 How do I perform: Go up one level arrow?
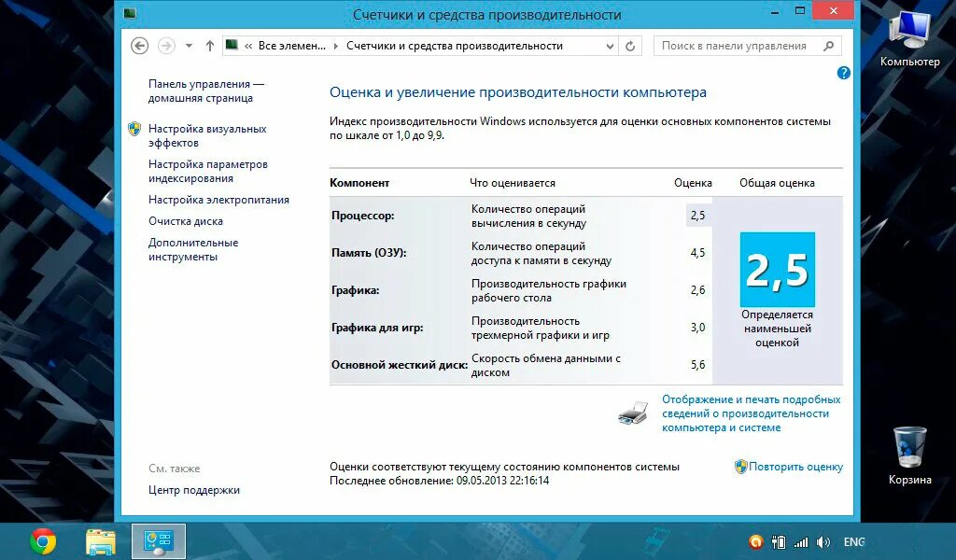click(x=210, y=46)
